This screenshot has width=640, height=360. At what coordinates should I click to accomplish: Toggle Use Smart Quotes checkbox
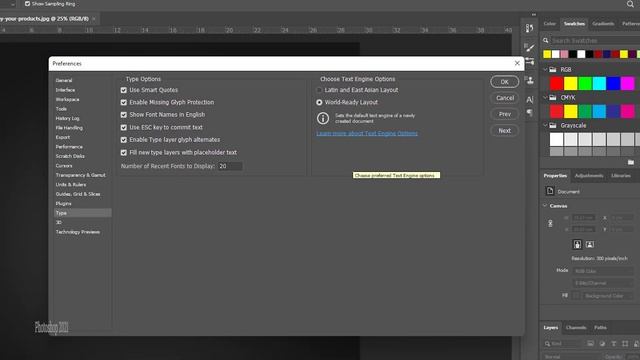tap(124, 90)
